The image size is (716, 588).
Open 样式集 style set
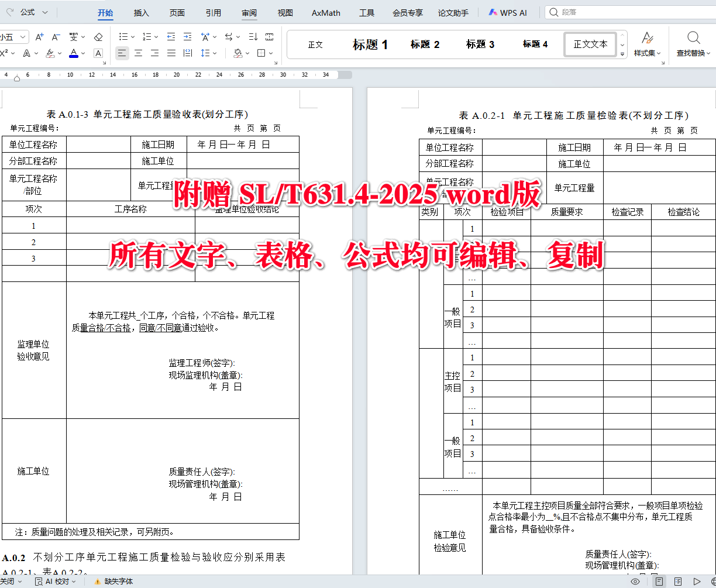coord(648,44)
